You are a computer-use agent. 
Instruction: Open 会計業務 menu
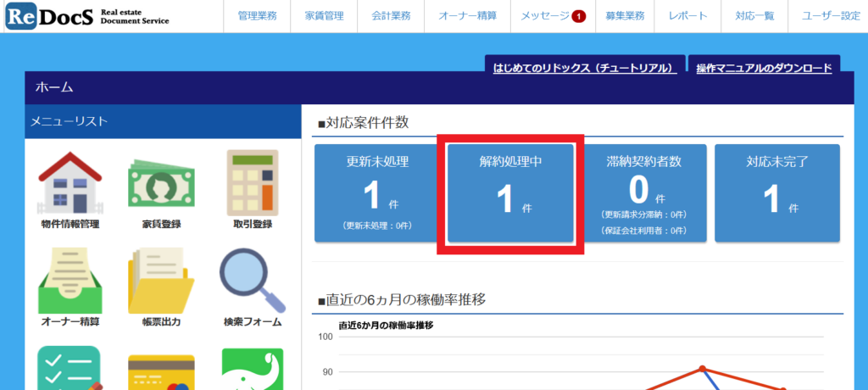(x=392, y=16)
